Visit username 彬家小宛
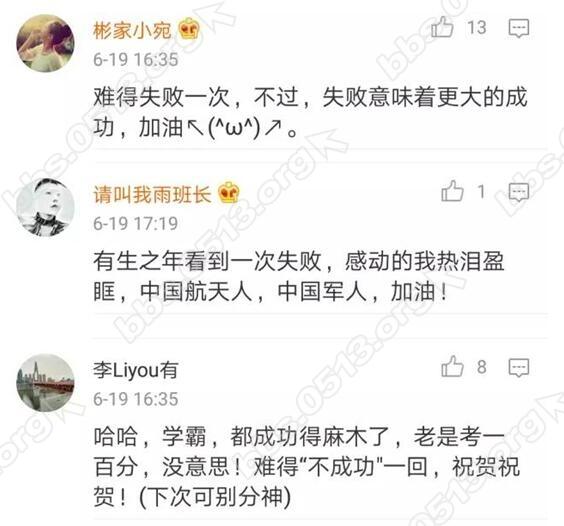564x526 pixels. click(x=132, y=30)
